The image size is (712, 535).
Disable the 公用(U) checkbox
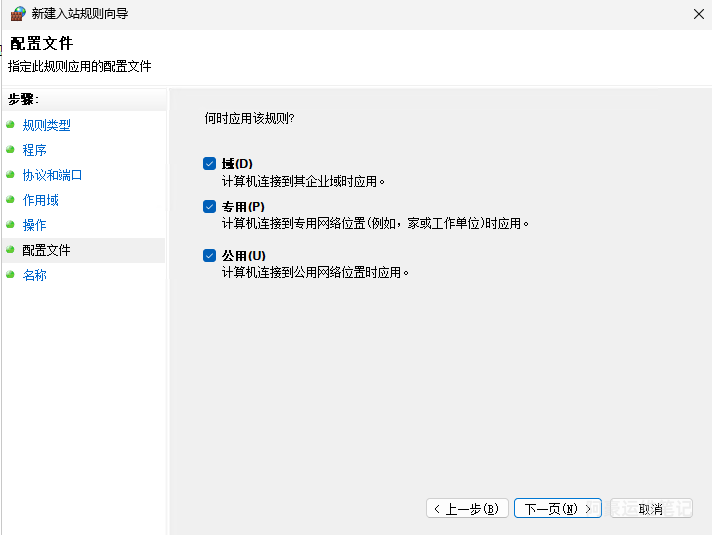(209, 256)
